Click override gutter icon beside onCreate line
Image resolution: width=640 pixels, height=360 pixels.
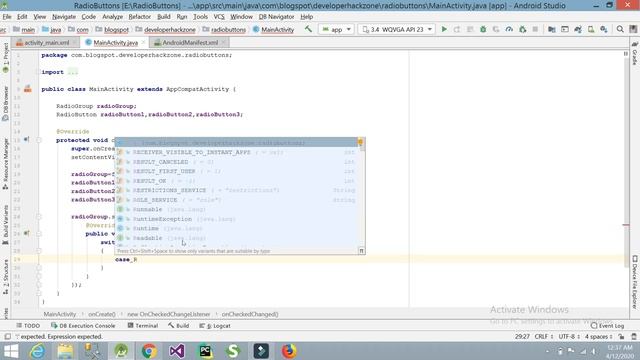coord(27,140)
